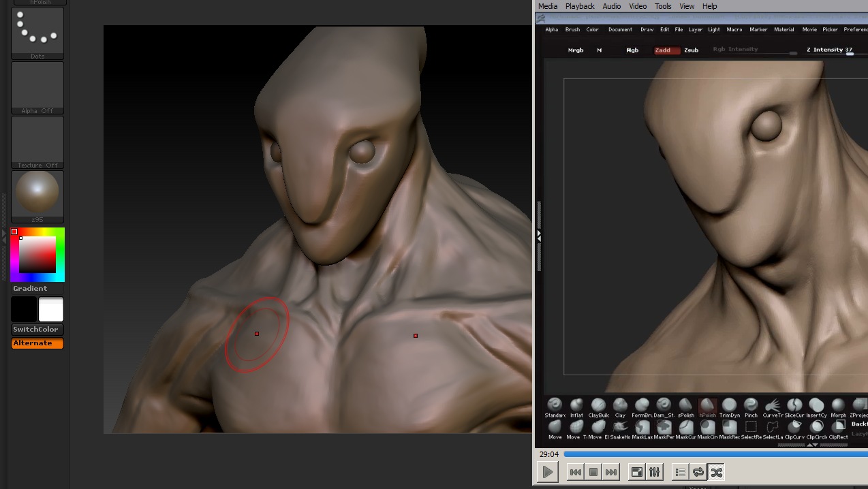Open extended settings equalizer icon

pos(654,472)
